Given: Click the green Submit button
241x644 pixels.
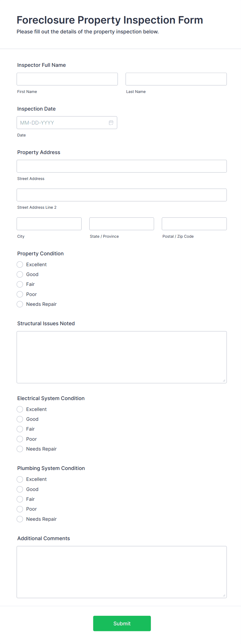Looking at the screenshot, I should click(122, 623).
